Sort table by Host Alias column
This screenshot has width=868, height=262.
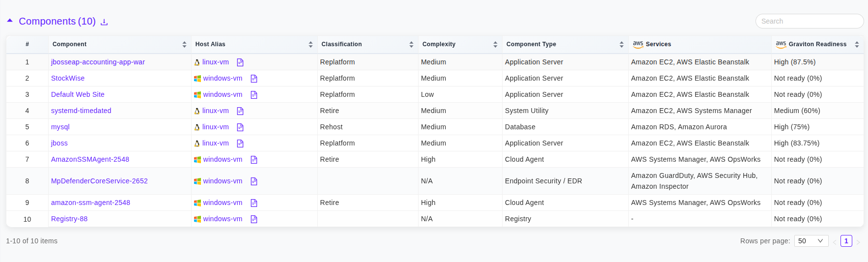[x=310, y=44]
